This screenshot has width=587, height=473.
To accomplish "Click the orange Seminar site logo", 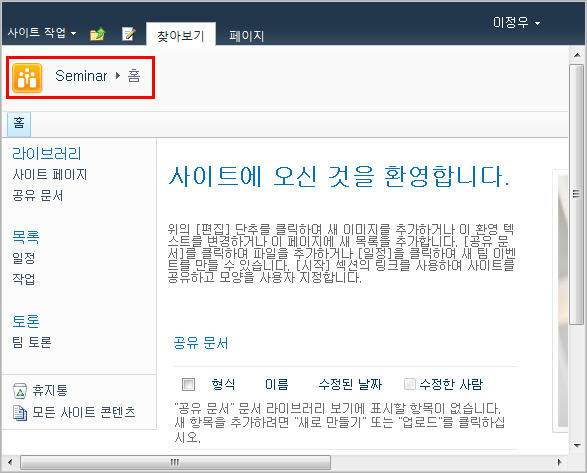I will 27,78.
